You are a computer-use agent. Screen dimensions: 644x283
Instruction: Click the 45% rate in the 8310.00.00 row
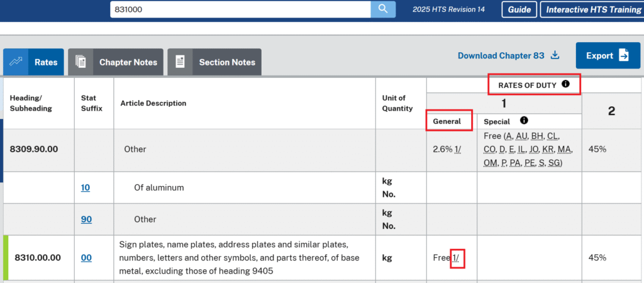click(597, 258)
